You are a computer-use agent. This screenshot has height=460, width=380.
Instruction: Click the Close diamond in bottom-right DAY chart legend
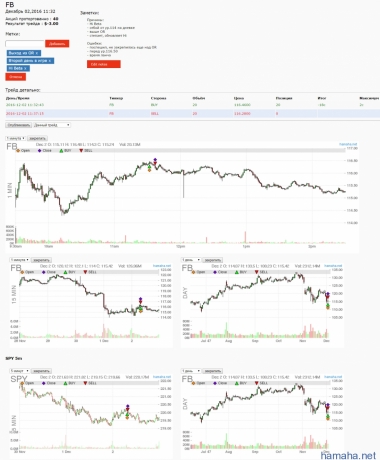pos(215,383)
